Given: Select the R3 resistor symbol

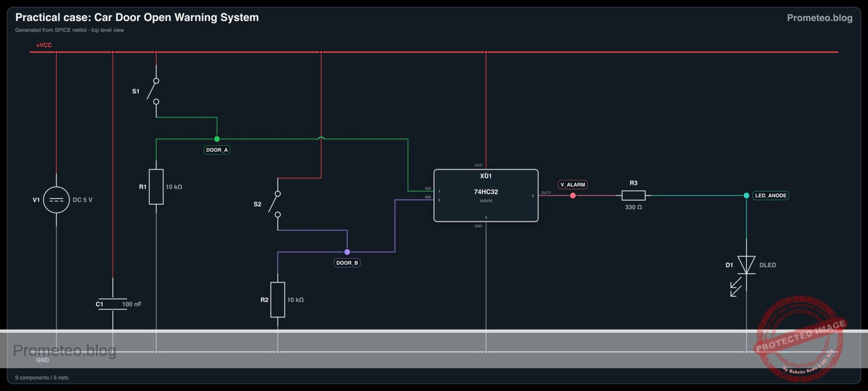Looking at the screenshot, I should click(633, 195).
